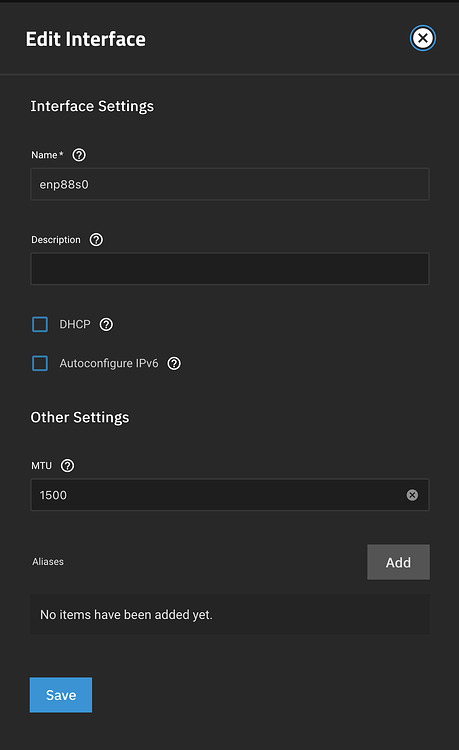Click the MTU help question icon
The height and width of the screenshot is (750, 459).
pos(67,465)
